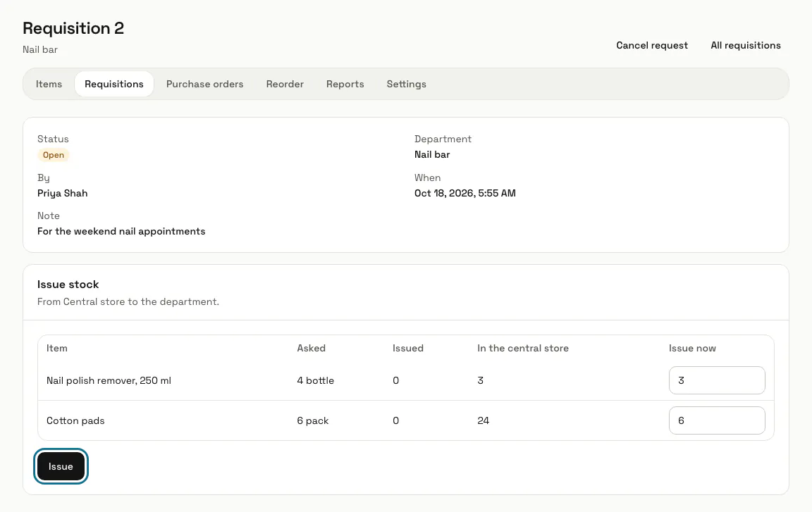Switch to Purchase orders tab
This screenshot has width=812, height=512.
point(204,84)
